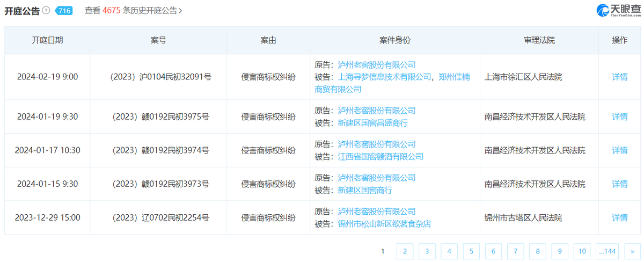The height and width of the screenshot is (262, 644).
Task: Click defendant 上海寻梦信息技术有限公司
Action: click(x=384, y=77)
